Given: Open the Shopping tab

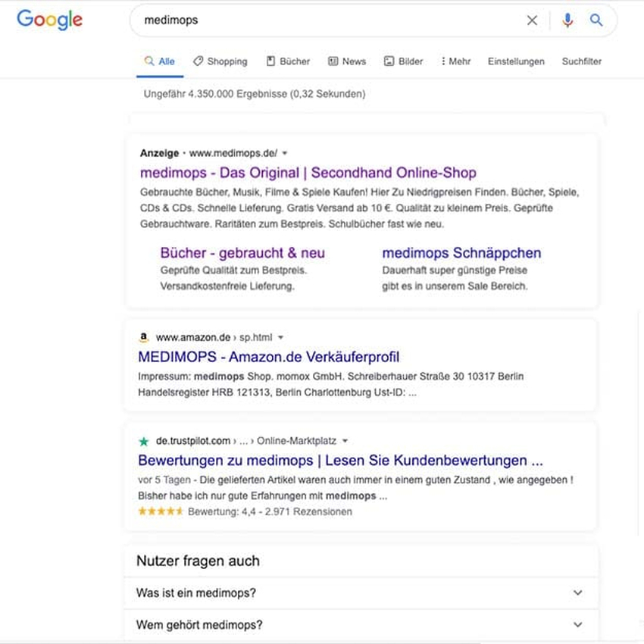Looking at the screenshot, I should coord(220,61).
